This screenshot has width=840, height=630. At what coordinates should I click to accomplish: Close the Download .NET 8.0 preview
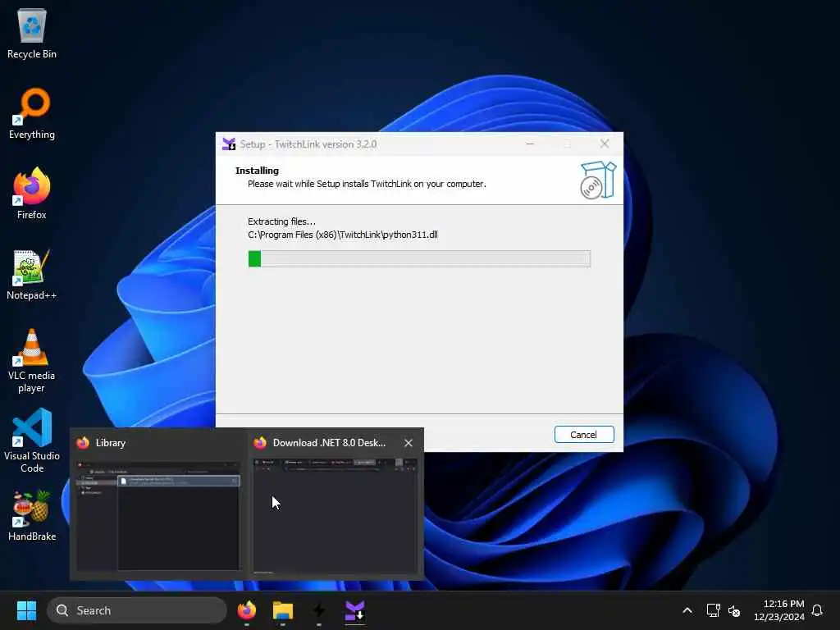tap(409, 442)
